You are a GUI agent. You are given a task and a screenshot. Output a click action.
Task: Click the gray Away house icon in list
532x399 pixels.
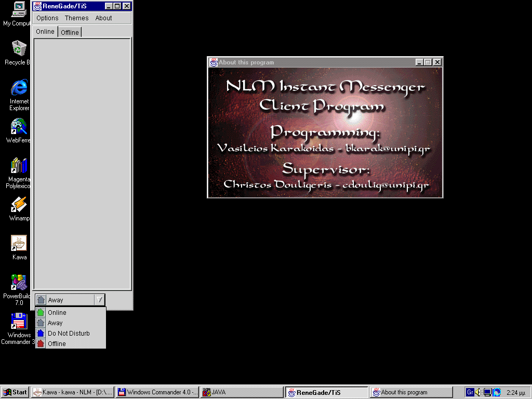(41, 323)
